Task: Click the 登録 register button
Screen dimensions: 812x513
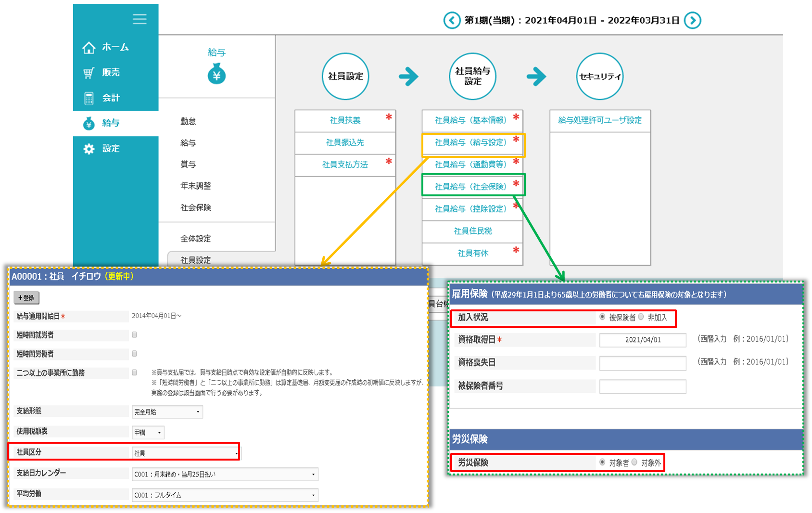Action: click(26, 298)
